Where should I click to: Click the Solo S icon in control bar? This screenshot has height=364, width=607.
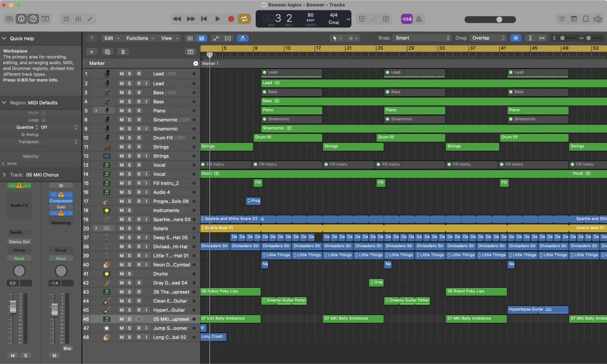coord(386,19)
